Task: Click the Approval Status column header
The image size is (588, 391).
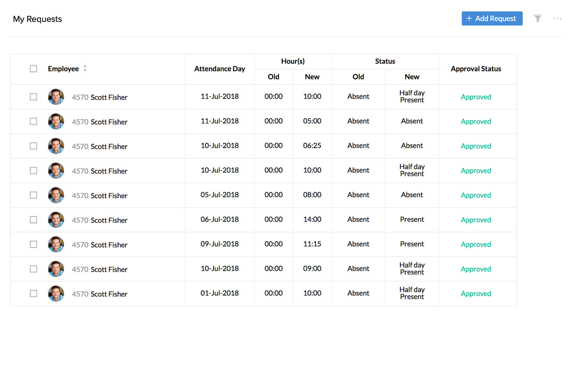Action: (476, 69)
